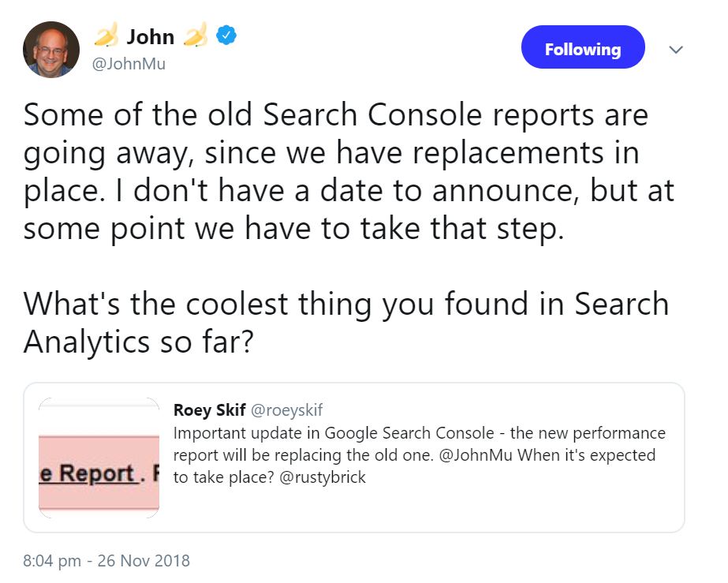Open John's profile picture
This screenshot has width=728, height=583.
50,49
